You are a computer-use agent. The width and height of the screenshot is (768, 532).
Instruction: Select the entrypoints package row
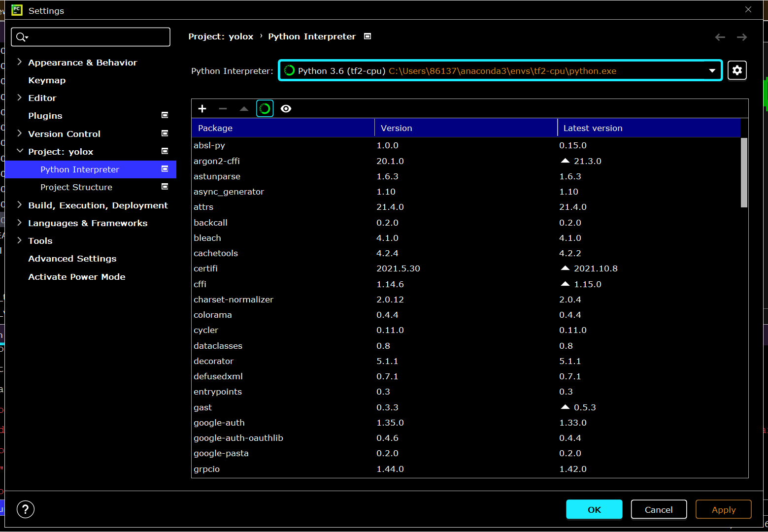[x=466, y=392]
